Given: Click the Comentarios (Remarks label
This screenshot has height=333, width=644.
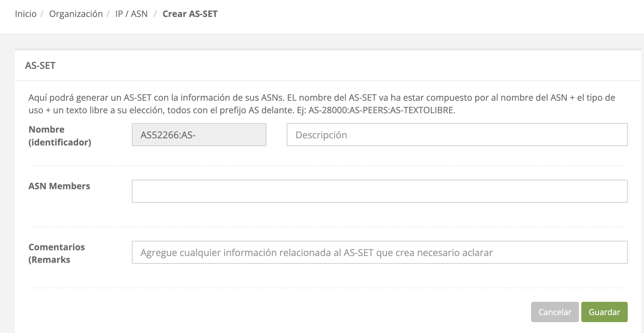Looking at the screenshot, I should point(57,253).
